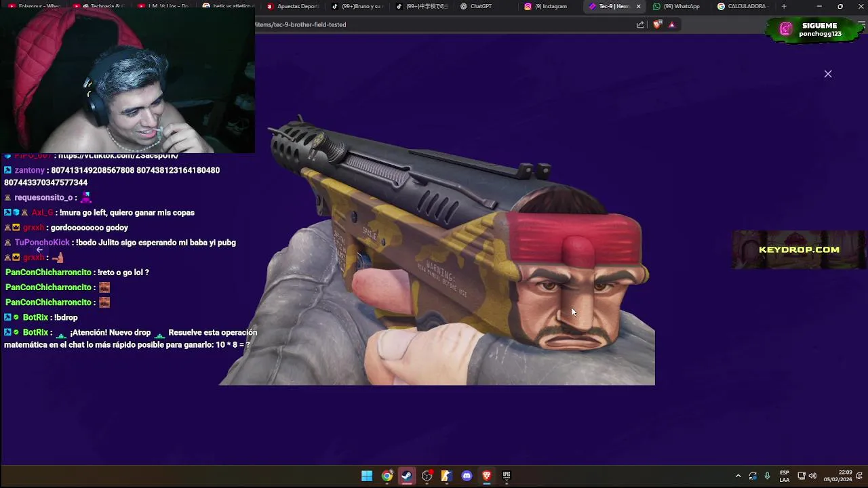
Task: Open Epic Games Launcher from the taskbar
Action: coord(506,476)
